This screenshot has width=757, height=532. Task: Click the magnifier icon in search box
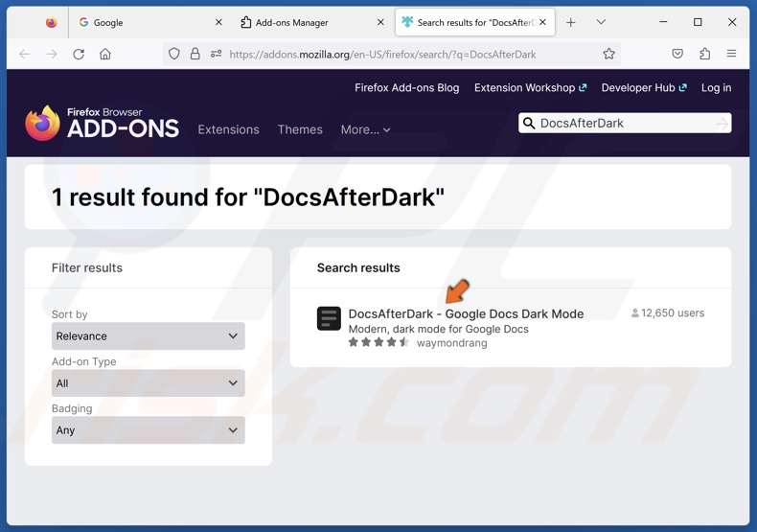tap(529, 123)
